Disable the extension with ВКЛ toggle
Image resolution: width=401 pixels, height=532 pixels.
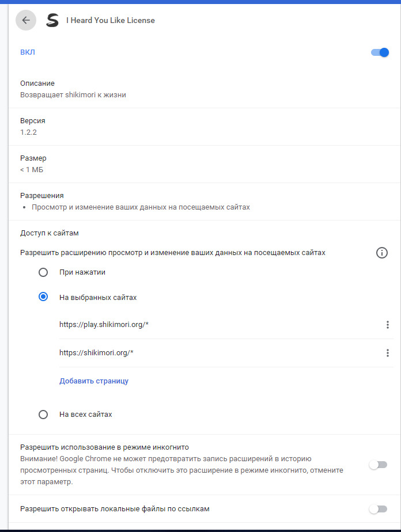380,52
